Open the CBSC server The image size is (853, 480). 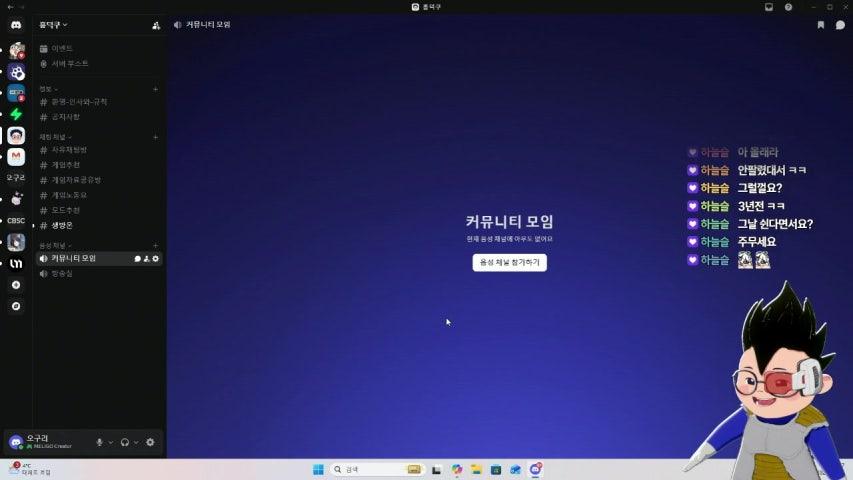pos(16,220)
